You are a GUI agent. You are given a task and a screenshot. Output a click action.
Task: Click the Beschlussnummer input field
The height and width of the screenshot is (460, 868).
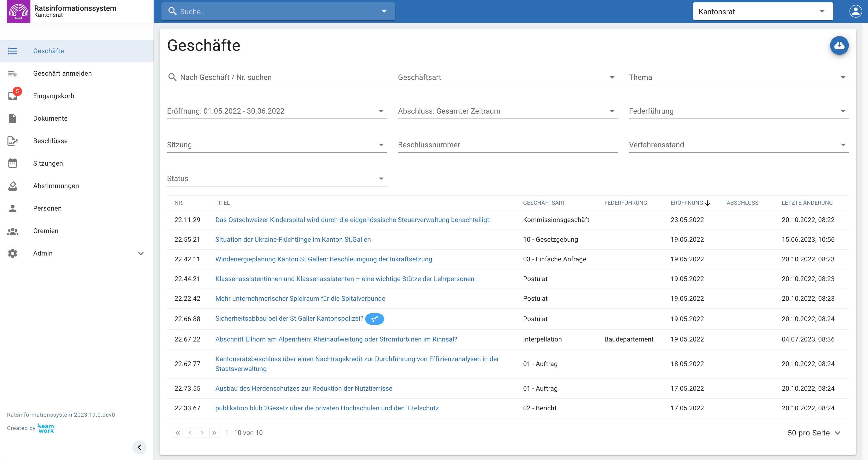point(507,145)
